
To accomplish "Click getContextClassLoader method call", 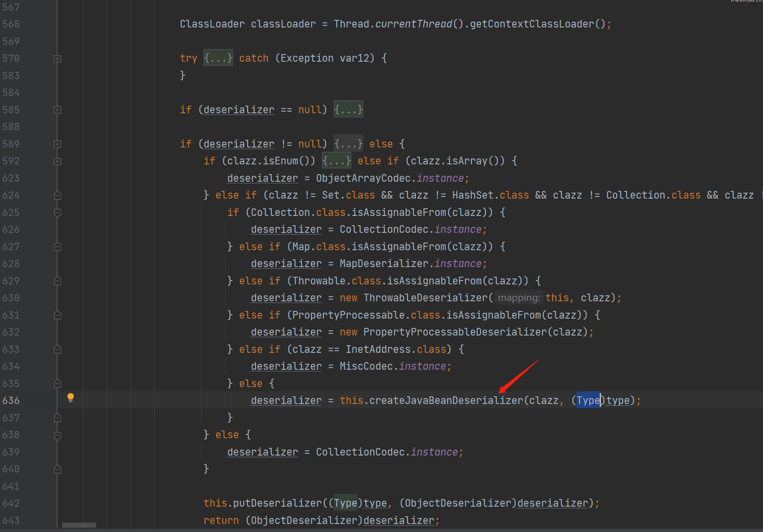I will pos(532,24).
